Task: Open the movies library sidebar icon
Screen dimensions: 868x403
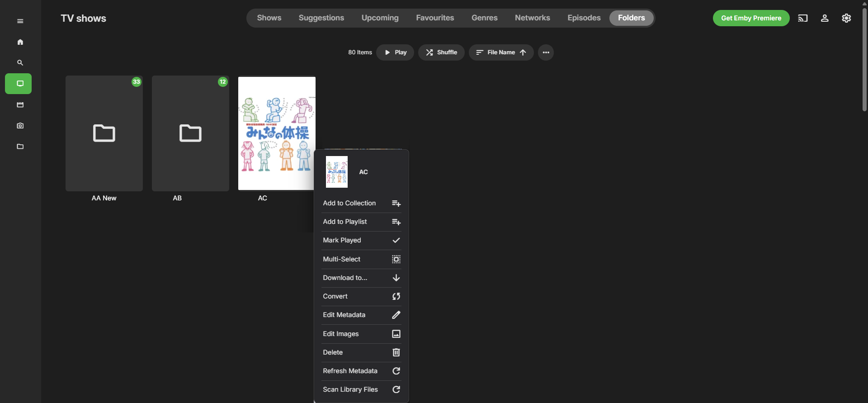Action: click(20, 105)
